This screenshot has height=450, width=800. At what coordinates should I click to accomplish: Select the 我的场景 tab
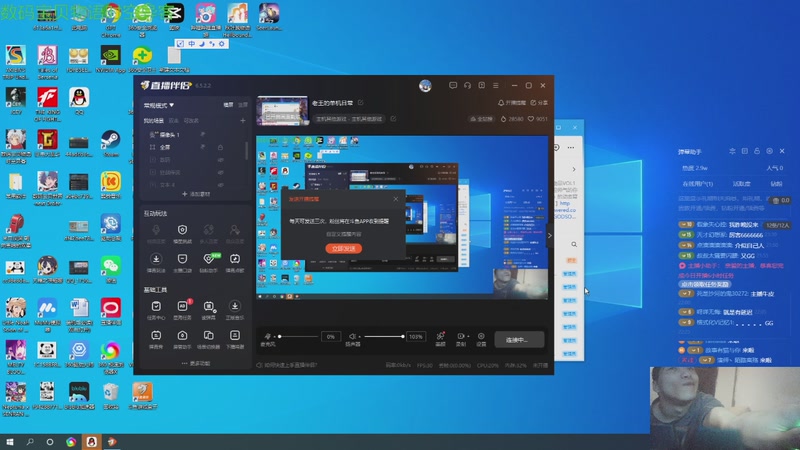pos(153,121)
